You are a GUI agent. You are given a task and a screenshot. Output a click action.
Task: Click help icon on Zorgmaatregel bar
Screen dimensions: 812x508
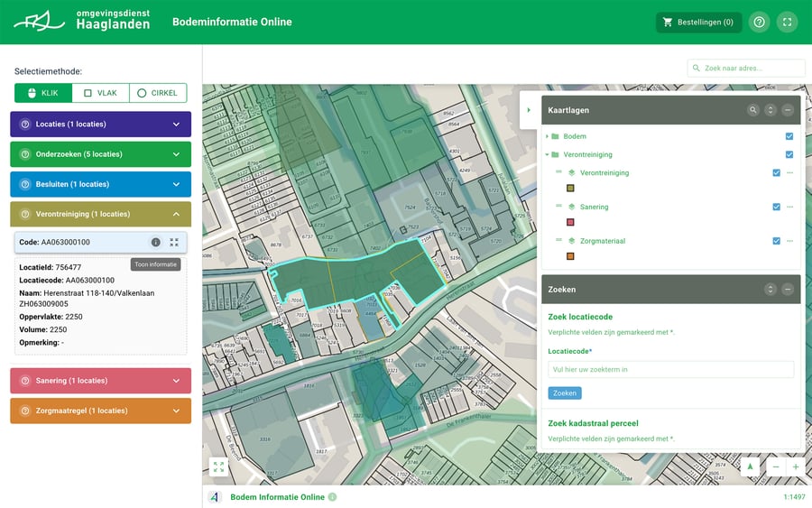[x=25, y=411]
